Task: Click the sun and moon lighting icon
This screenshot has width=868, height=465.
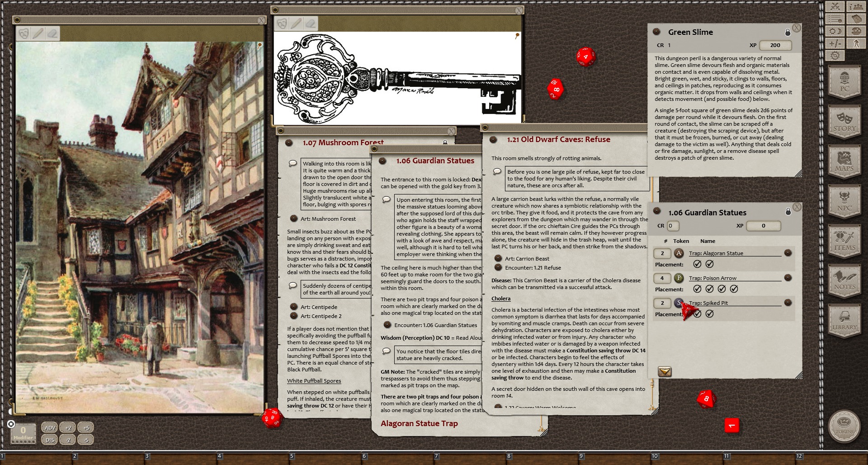Action: (x=835, y=31)
